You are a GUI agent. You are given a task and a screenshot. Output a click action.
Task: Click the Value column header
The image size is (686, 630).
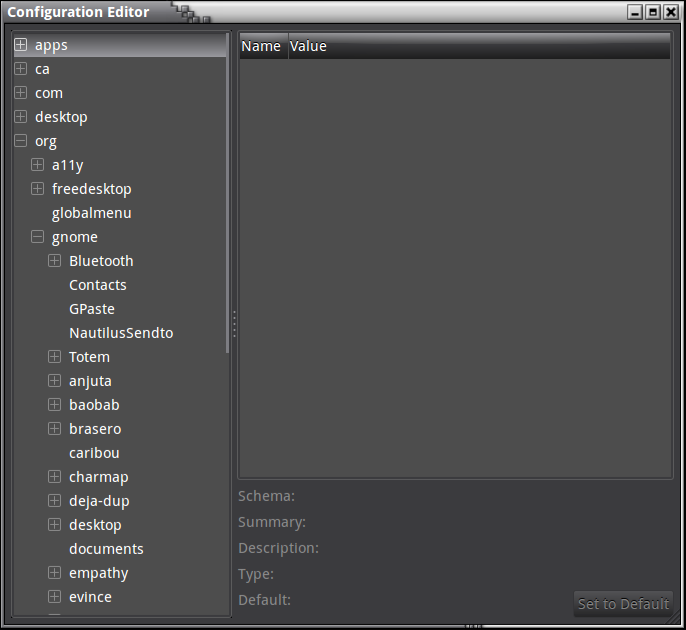pos(308,46)
